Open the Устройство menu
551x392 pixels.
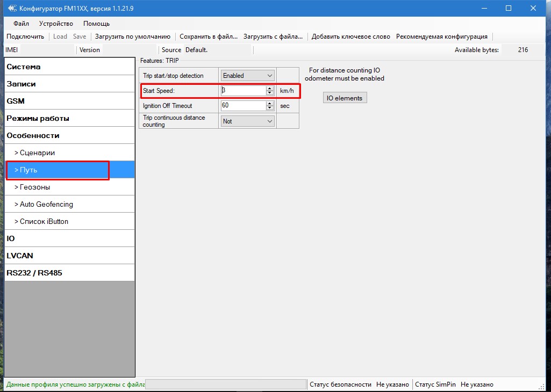point(56,24)
